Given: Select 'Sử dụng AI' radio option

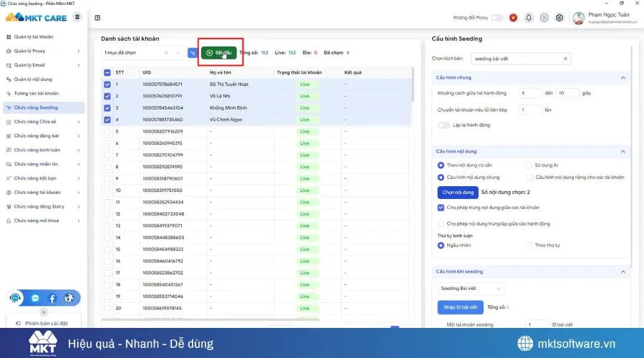Looking at the screenshot, I should (x=529, y=165).
